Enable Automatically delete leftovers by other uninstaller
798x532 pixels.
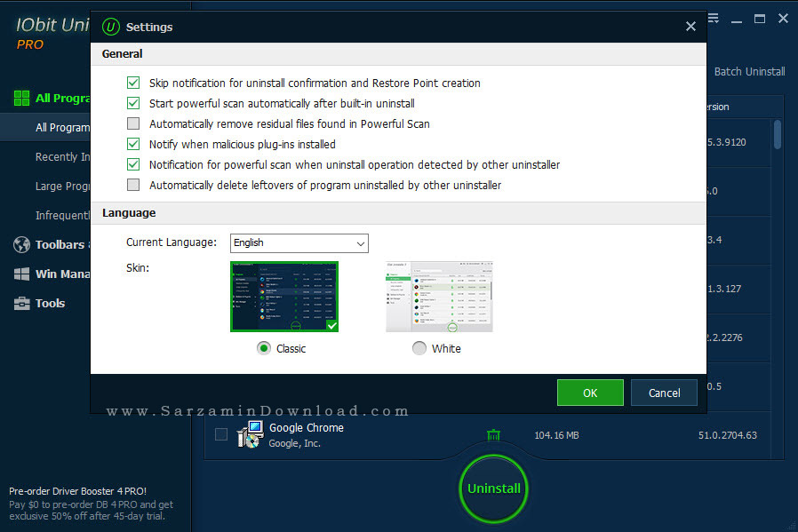133,185
